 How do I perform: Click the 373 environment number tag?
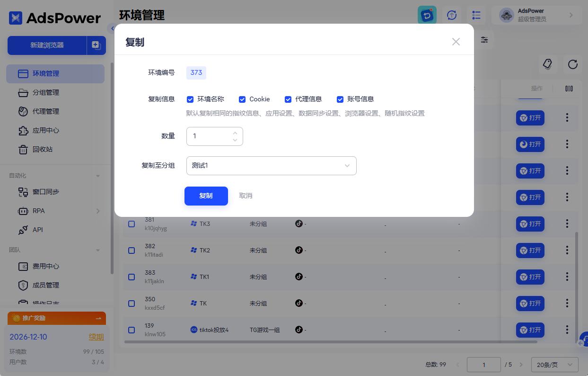(x=196, y=72)
